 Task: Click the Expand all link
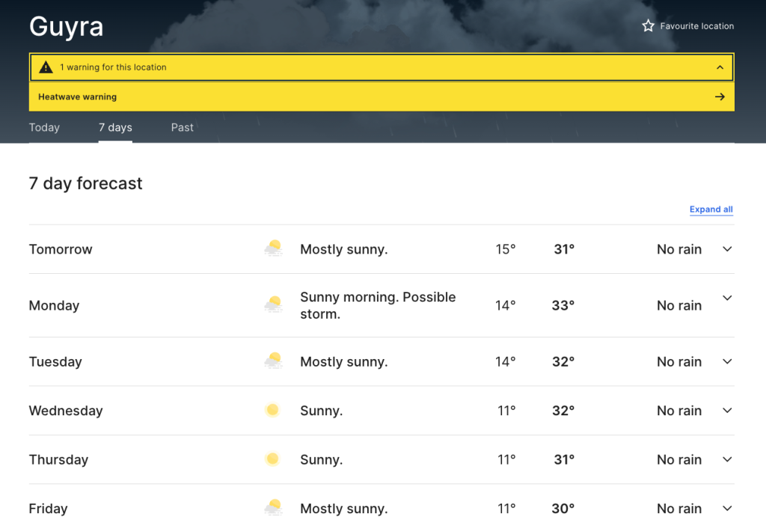point(711,210)
